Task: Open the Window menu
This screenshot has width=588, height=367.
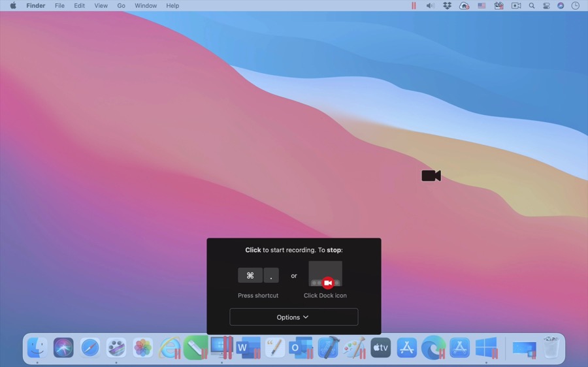Action: 146,6
